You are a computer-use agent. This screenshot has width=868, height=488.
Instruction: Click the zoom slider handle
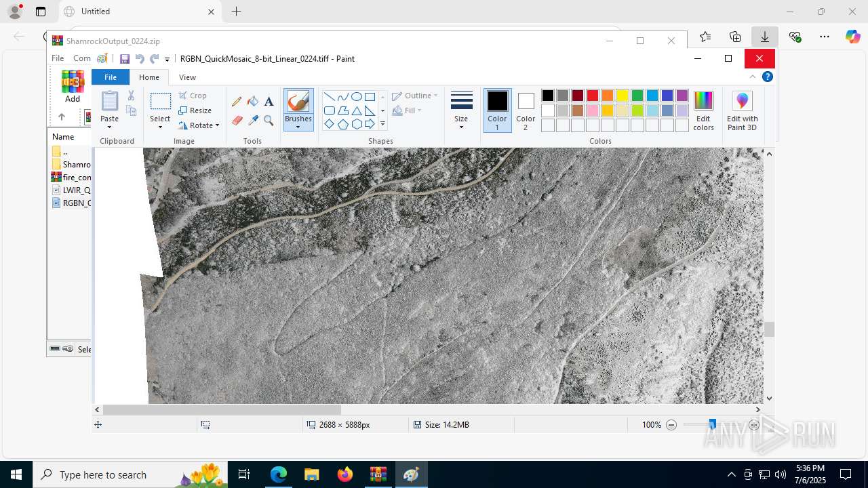tap(712, 424)
